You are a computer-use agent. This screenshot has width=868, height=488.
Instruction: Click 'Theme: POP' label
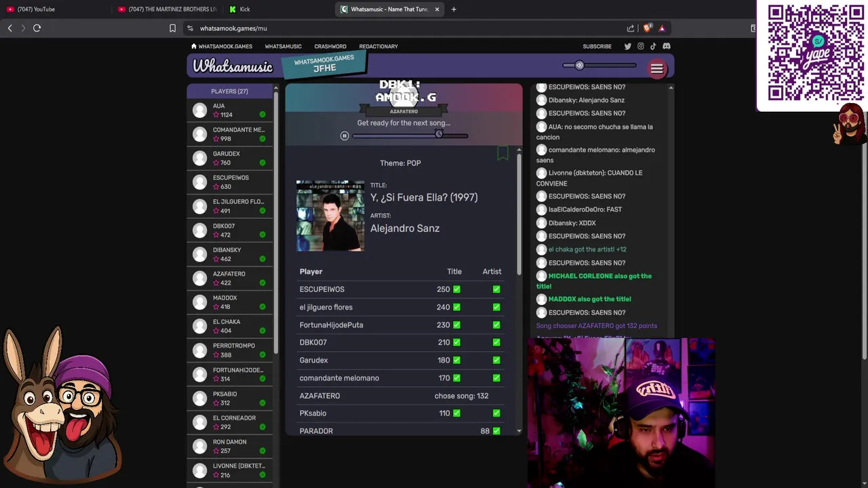tap(400, 163)
